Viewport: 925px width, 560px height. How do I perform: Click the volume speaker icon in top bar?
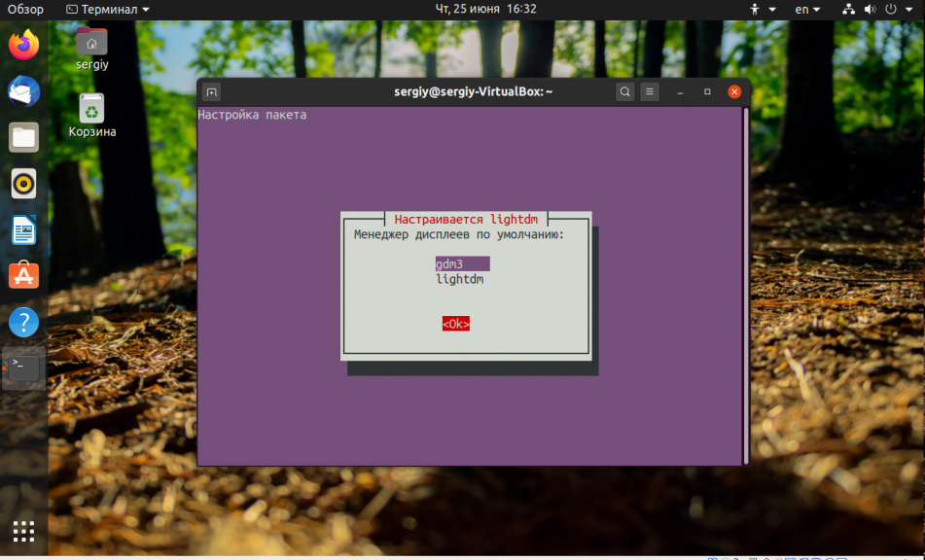870,10
